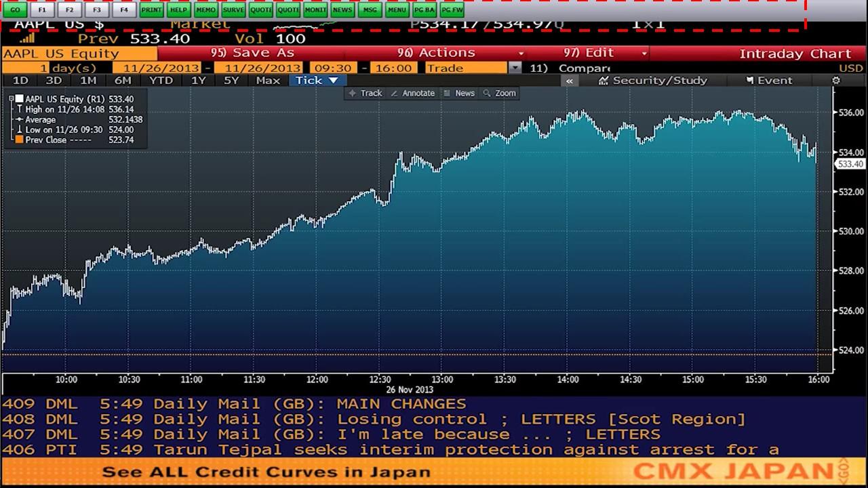Open the Tick interval dropdown
The height and width of the screenshot is (488, 868).
(316, 80)
